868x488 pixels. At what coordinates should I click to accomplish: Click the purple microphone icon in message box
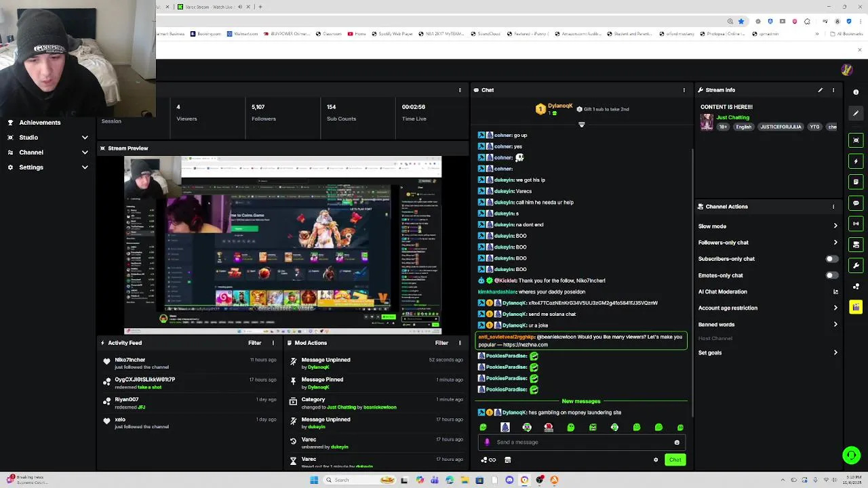pos(487,443)
